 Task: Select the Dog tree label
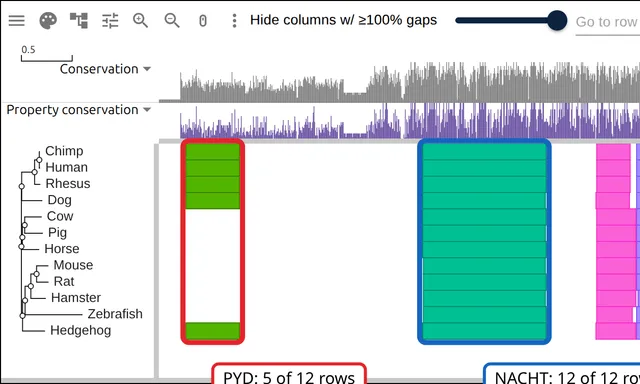point(60,200)
